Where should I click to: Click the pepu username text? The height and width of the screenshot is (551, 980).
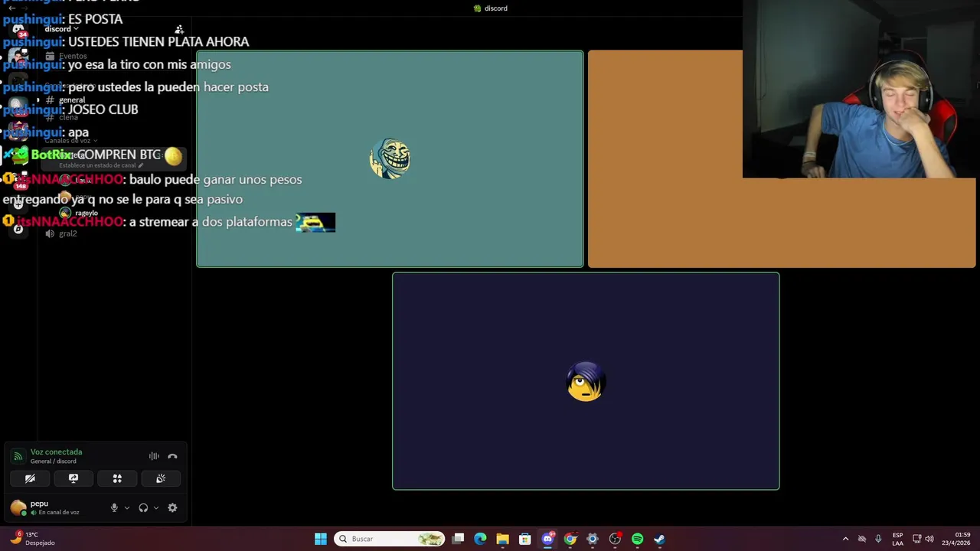point(39,504)
